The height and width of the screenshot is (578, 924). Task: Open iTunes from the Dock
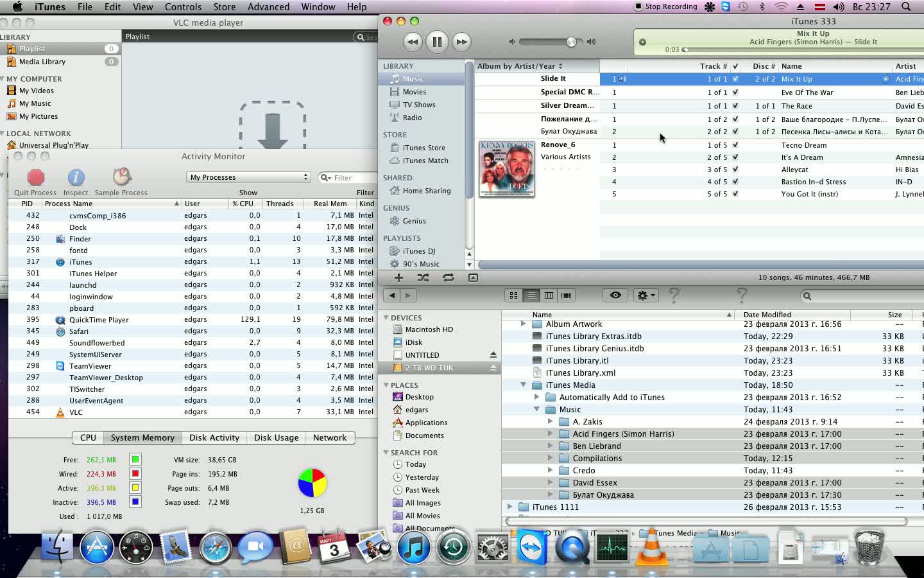click(414, 548)
